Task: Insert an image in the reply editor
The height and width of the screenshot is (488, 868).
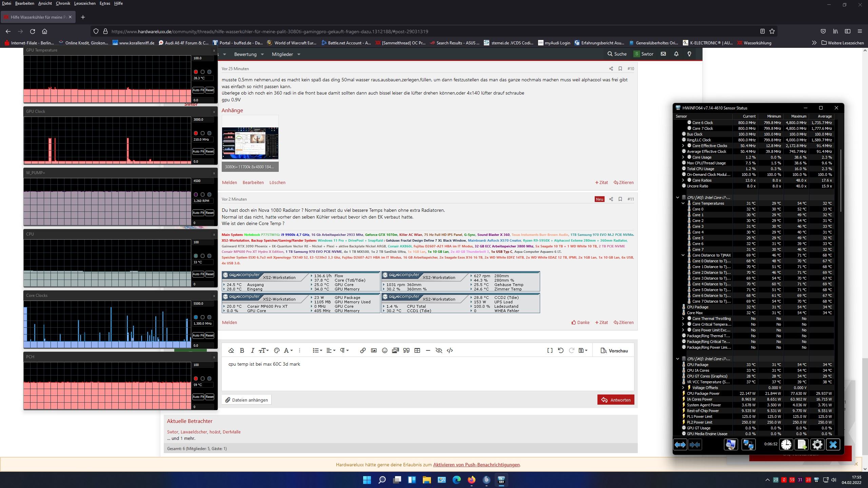Action: click(374, 350)
